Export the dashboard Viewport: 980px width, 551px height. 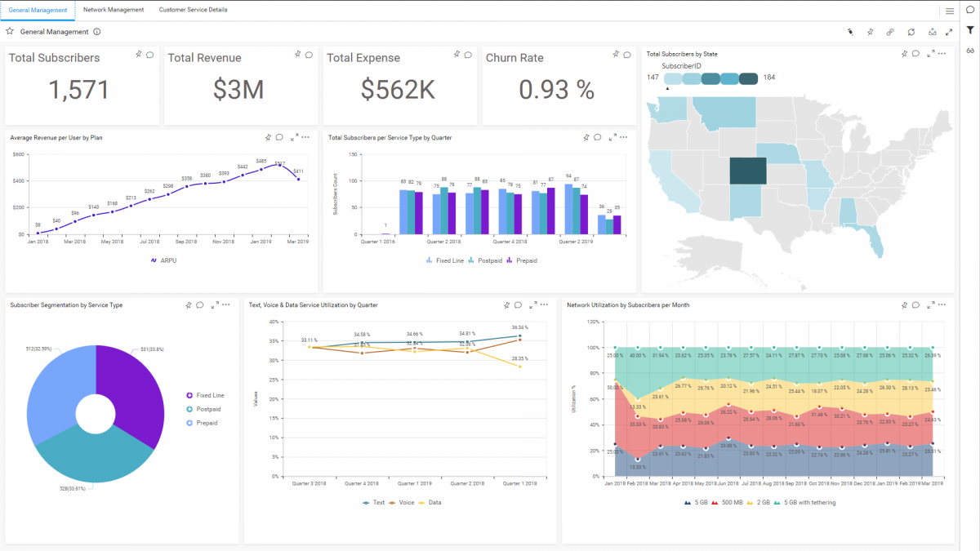tap(931, 33)
